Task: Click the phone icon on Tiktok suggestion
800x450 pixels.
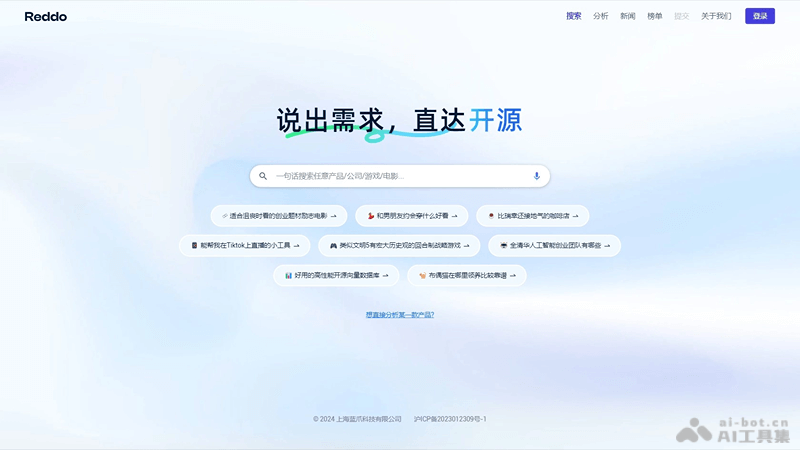Action: 194,245
